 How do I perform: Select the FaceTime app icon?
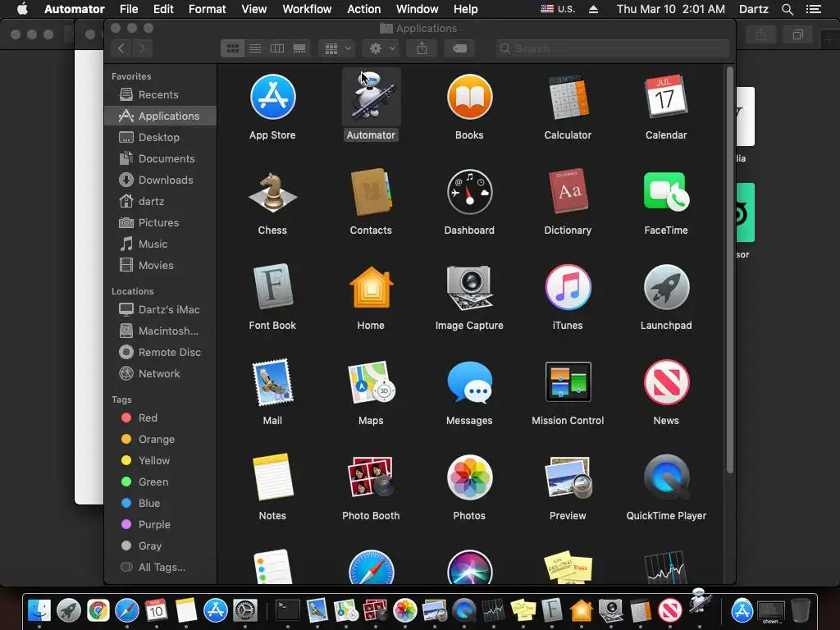click(x=666, y=192)
